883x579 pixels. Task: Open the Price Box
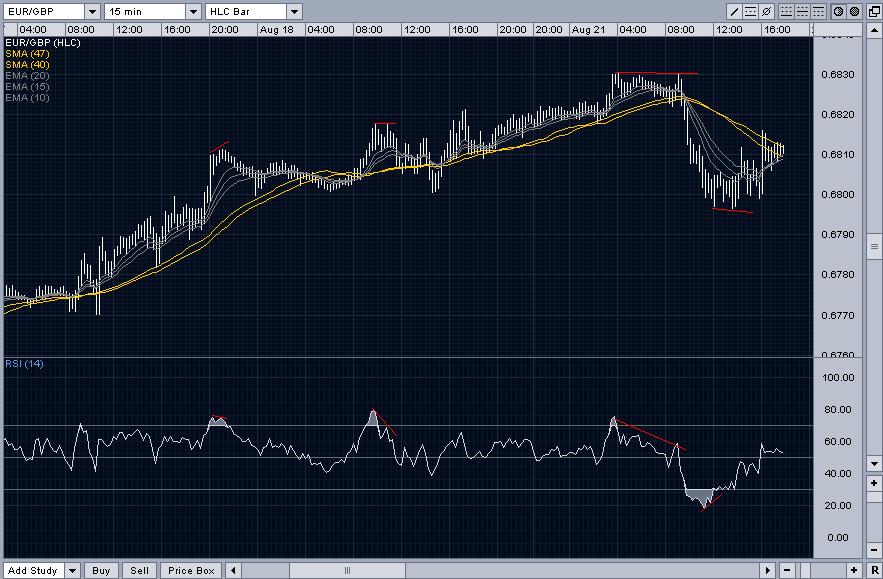pyautogui.click(x=191, y=571)
